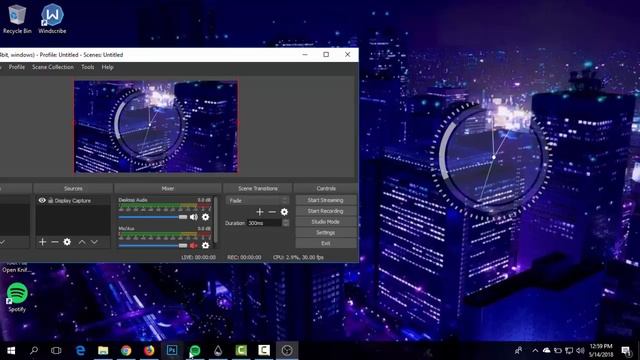Open the Profile menu
The image size is (640, 360).
tap(17, 67)
